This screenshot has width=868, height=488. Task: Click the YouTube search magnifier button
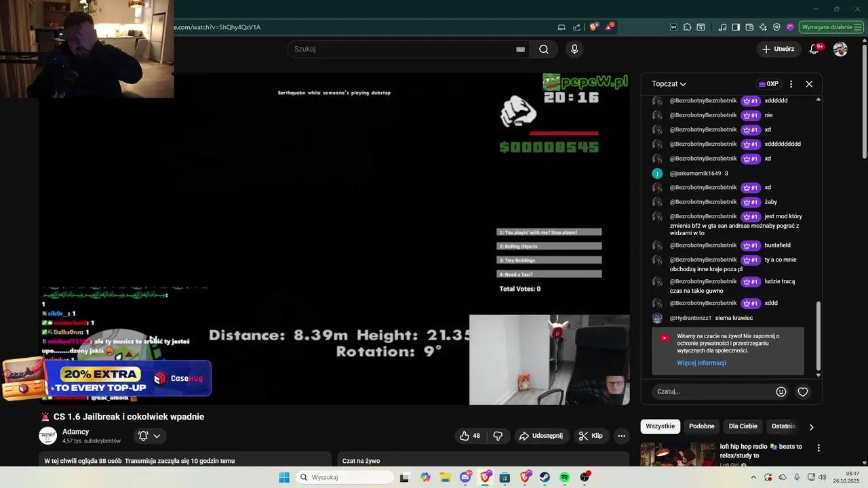[x=544, y=49]
